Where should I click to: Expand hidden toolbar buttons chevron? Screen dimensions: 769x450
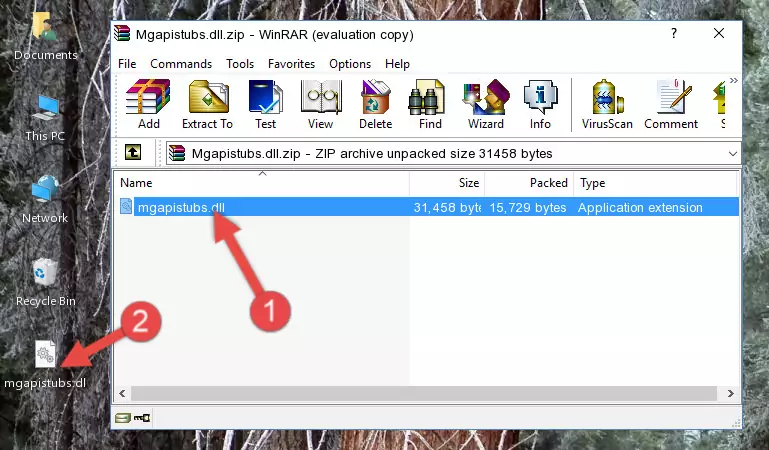pyautogui.click(x=733, y=81)
